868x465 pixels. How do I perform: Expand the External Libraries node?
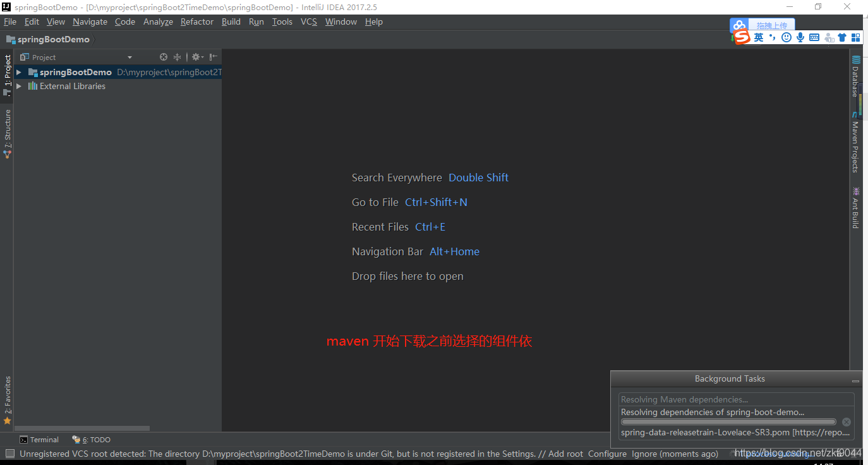pos(19,86)
